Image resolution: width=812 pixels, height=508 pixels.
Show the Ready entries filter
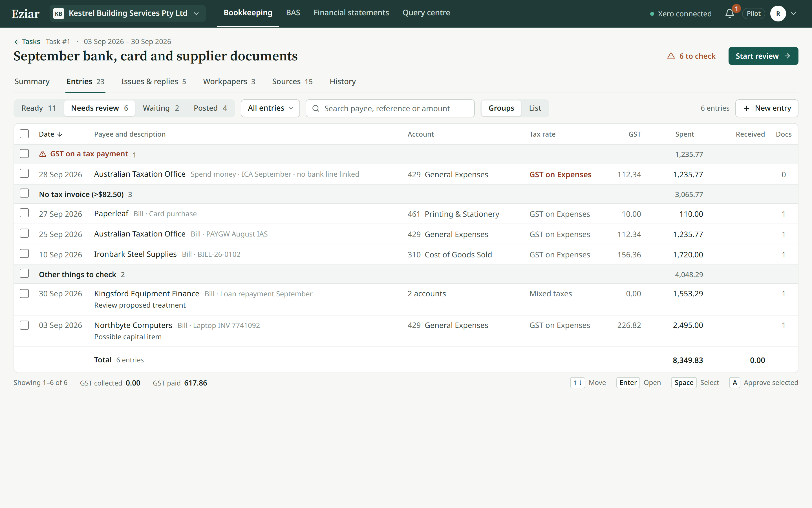click(39, 108)
